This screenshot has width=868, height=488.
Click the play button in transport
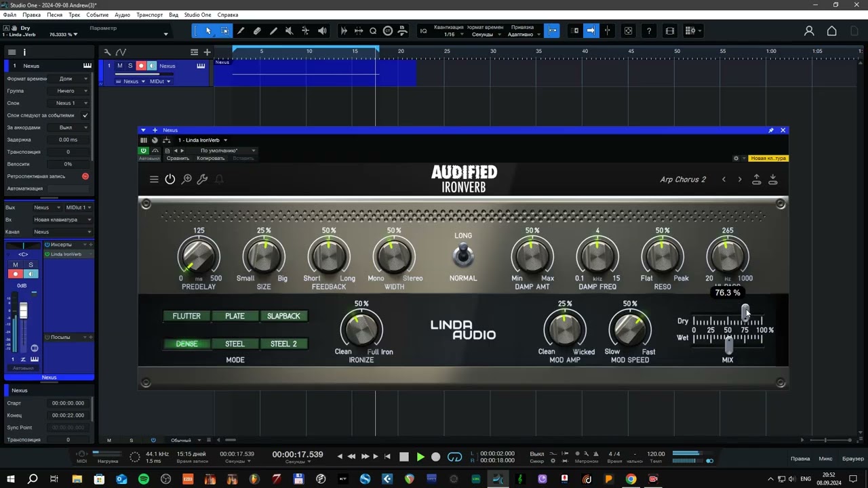420,457
